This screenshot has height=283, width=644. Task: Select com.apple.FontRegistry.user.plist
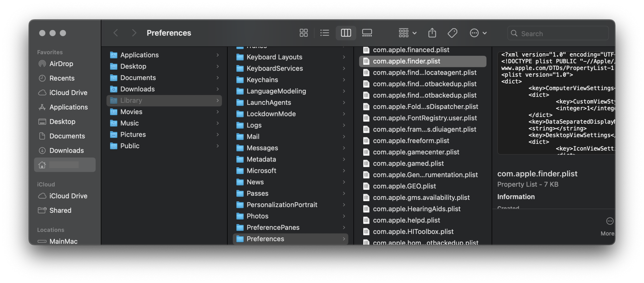tap(422, 118)
